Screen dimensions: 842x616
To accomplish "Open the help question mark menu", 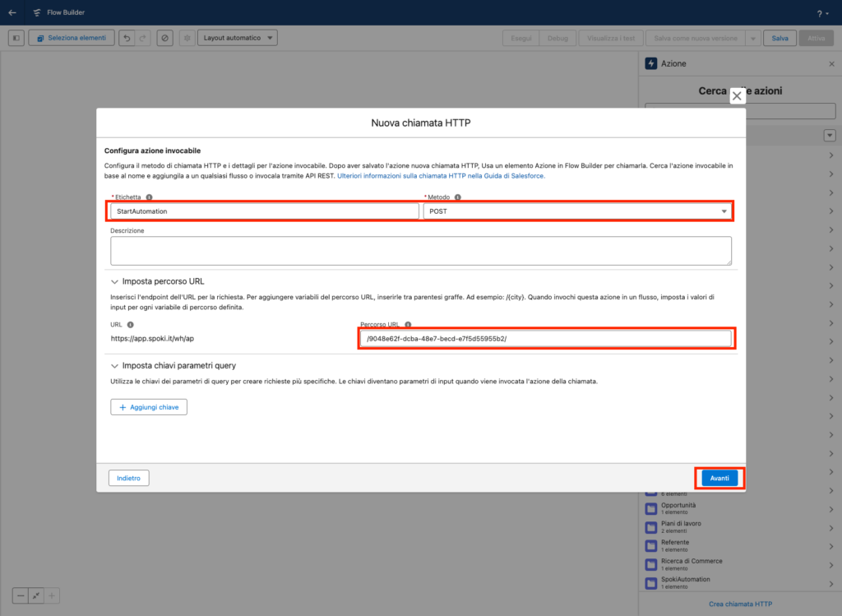I will coord(821,13).
